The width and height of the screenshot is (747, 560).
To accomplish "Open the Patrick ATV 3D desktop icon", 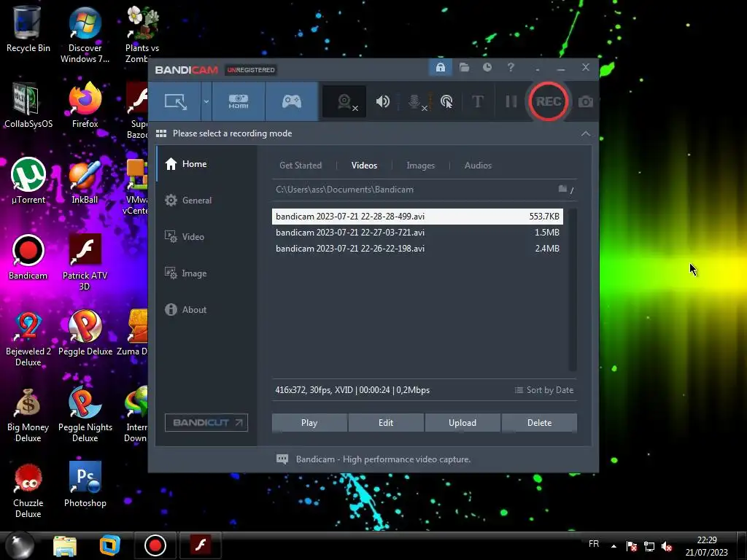I will click(85, 262).
